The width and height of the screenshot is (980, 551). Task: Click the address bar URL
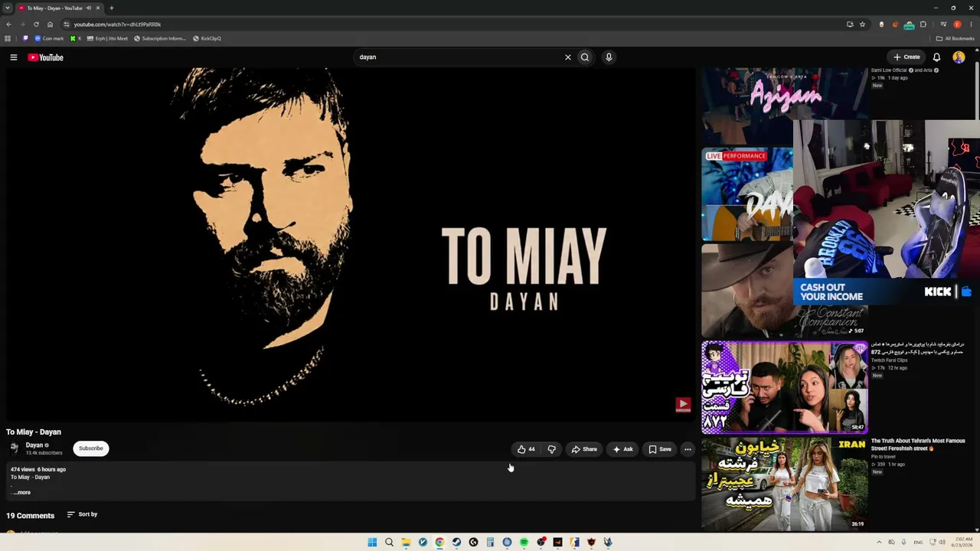pos(117,24)
